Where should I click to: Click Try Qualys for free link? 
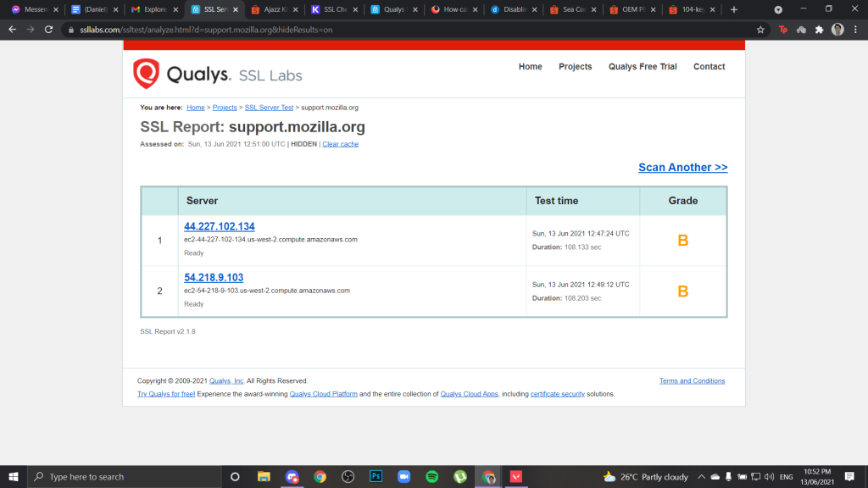[166, 394]
